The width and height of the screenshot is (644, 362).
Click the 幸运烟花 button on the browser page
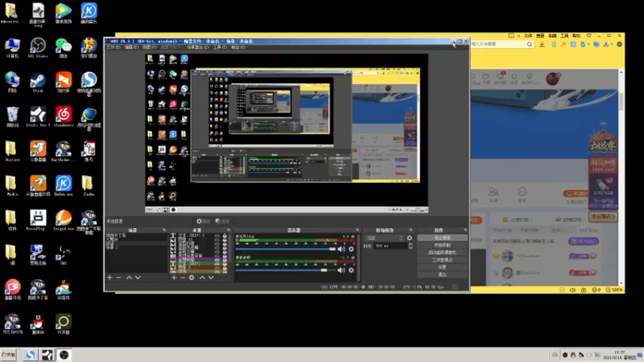pos(603,216)
